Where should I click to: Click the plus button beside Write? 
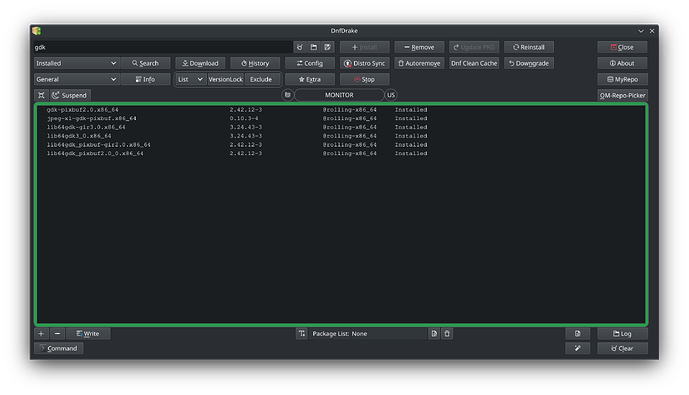click(41, 334)
